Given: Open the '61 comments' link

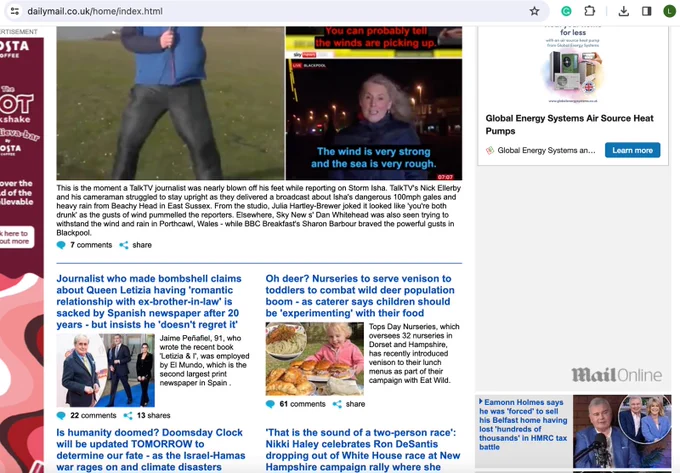Looking at the screenshot, I should click(302, 404).
